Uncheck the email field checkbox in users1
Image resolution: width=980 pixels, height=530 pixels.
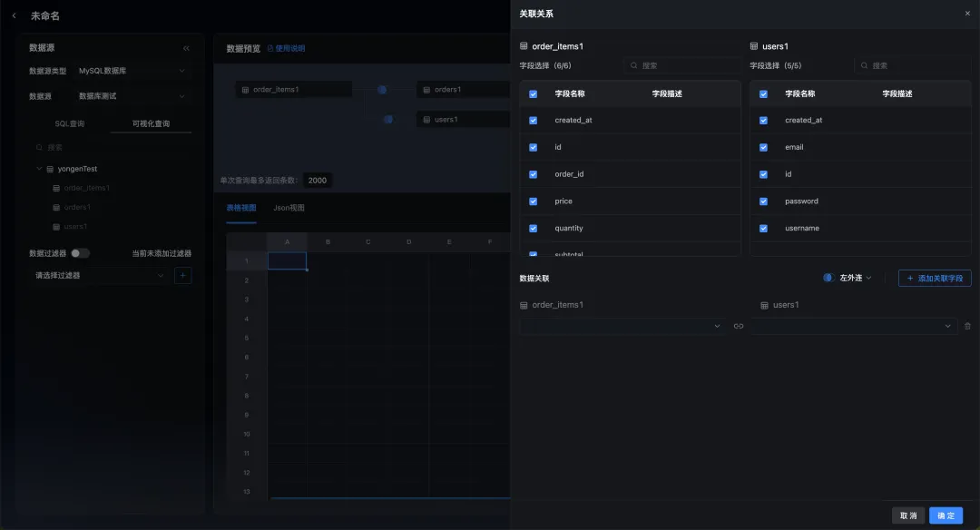[x=763, y=147]
